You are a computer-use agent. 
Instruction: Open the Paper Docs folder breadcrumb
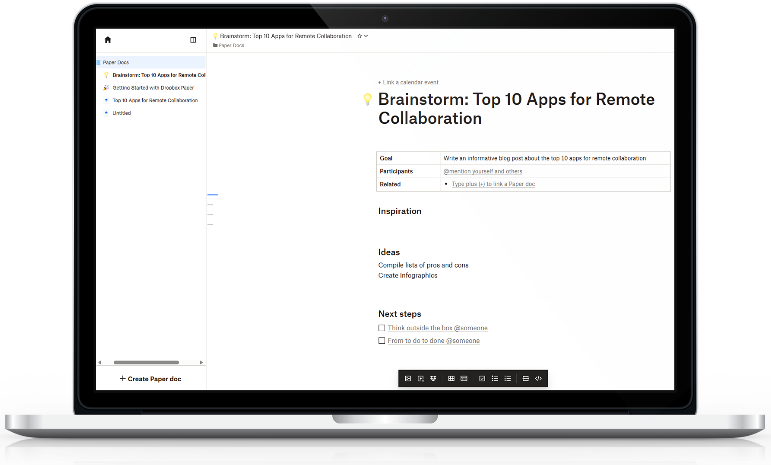[230, 45]
